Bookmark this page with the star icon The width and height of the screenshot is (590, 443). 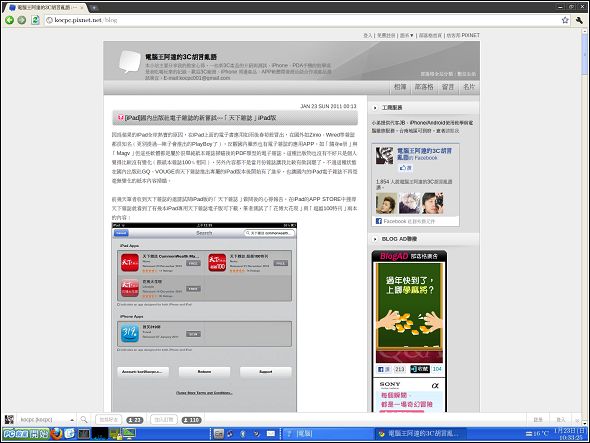pyautogui.click(x=565, y=20)
